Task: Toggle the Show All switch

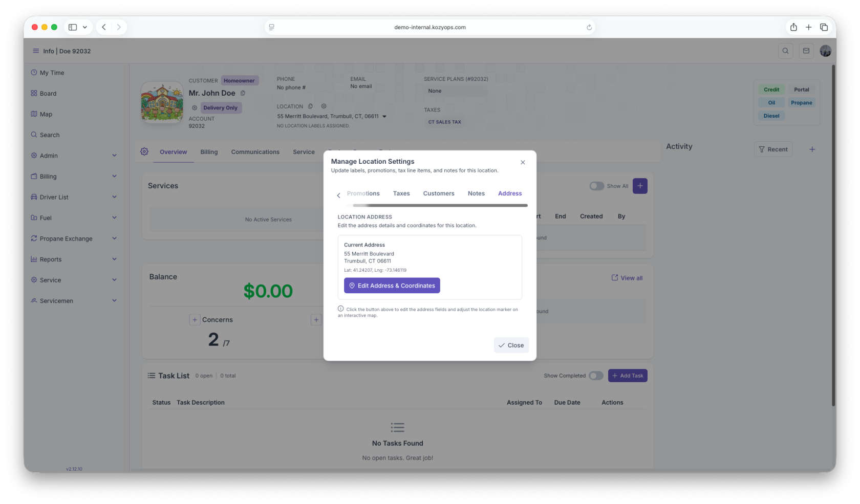Action: pyautogui.click(x=596, y=186)
